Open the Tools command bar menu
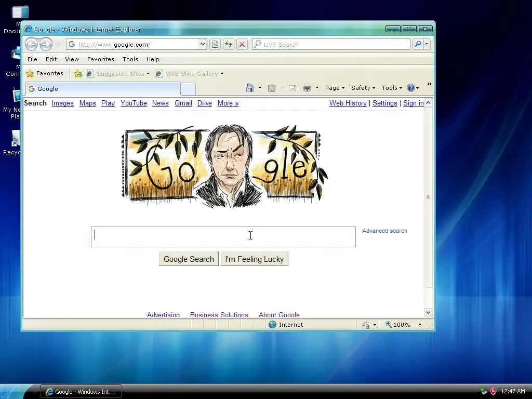 pyautogui.click(x=392, y=88)
